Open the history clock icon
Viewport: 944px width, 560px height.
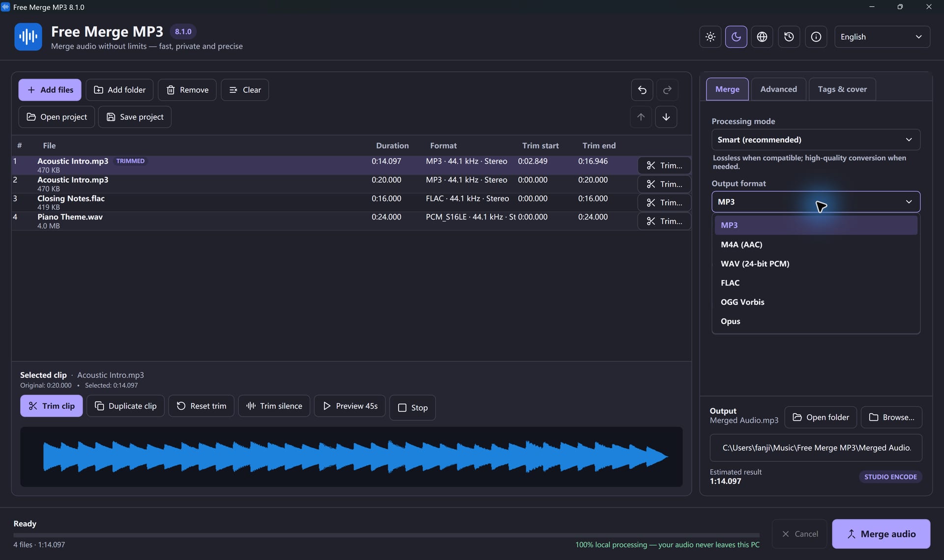(x=789, y=37)
